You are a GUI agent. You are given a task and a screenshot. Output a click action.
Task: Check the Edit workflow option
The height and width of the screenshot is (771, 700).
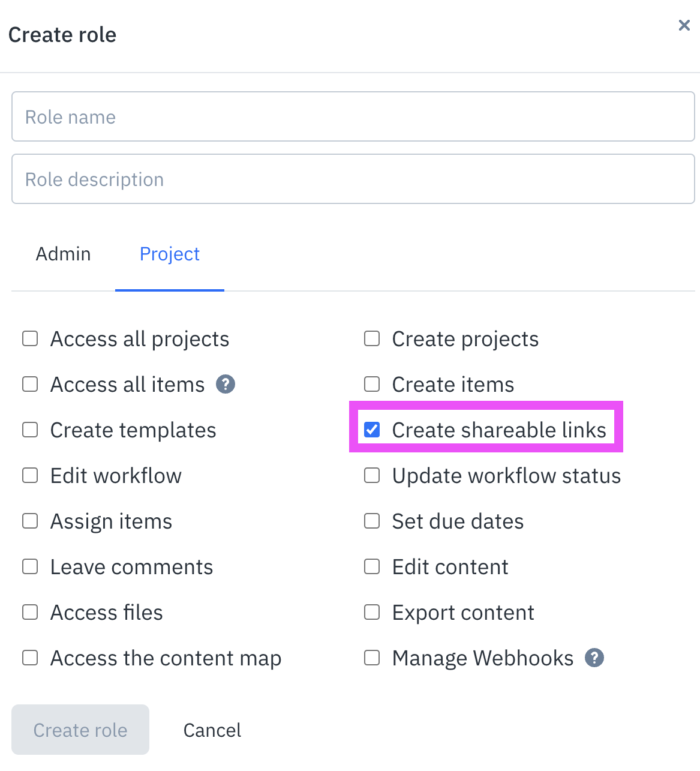coord(30,475)
